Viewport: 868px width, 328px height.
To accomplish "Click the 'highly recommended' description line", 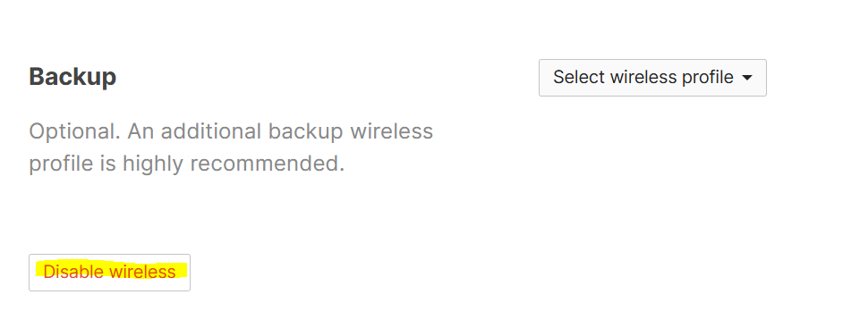I will (186, 164).
